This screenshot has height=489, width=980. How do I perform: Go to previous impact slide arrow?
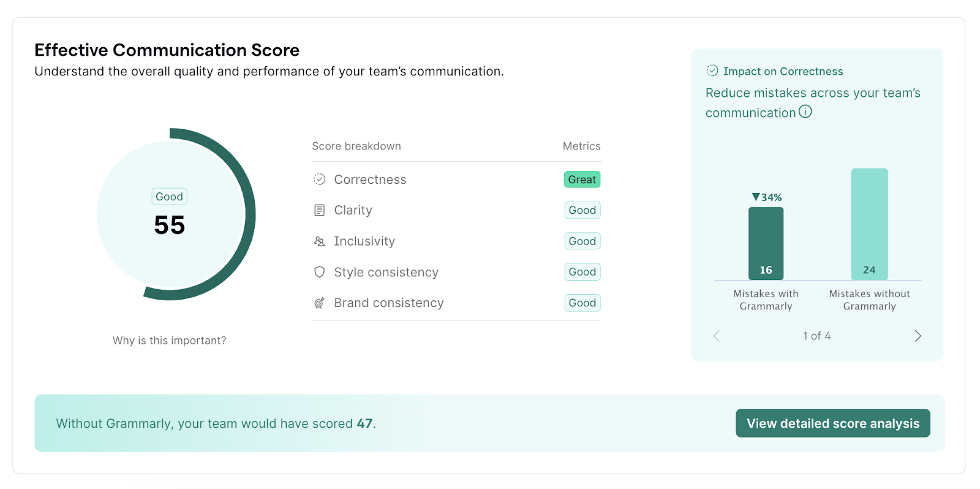tap(717, 336)
